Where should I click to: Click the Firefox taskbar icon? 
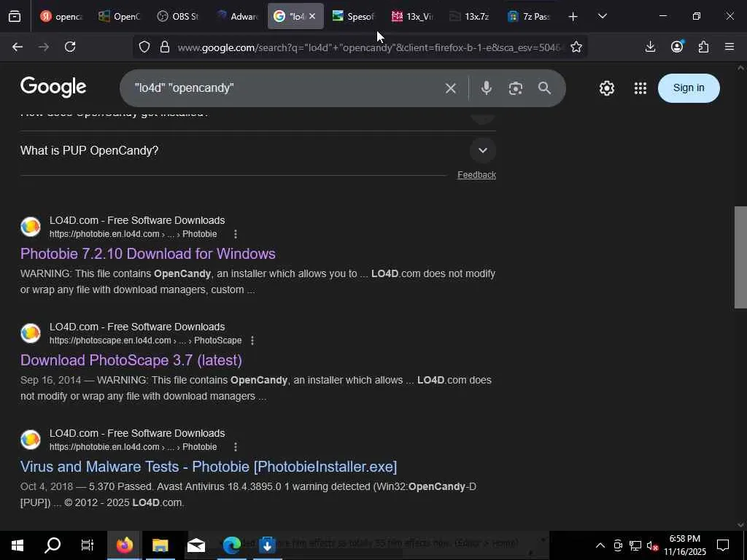point(124,545)
